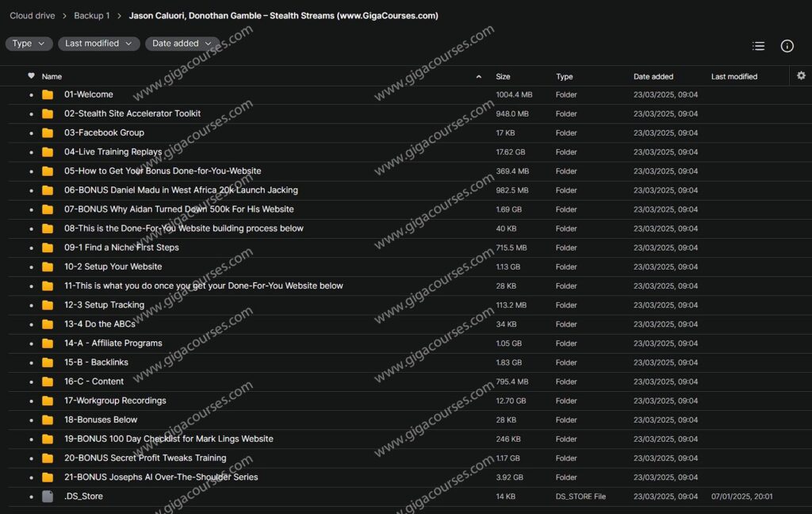Click the column settings gear icon
812x514 pixels.
coord(801,75)
